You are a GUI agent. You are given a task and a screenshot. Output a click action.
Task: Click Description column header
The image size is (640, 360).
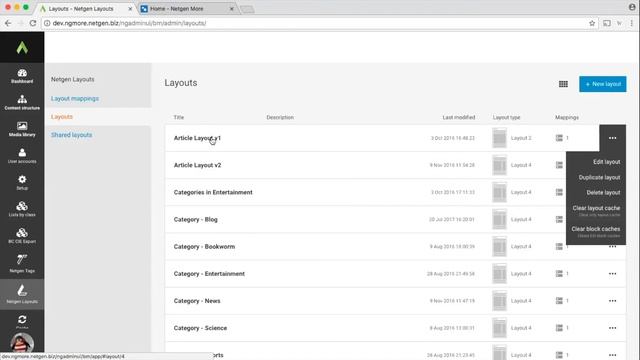click(x=280, y=117)
